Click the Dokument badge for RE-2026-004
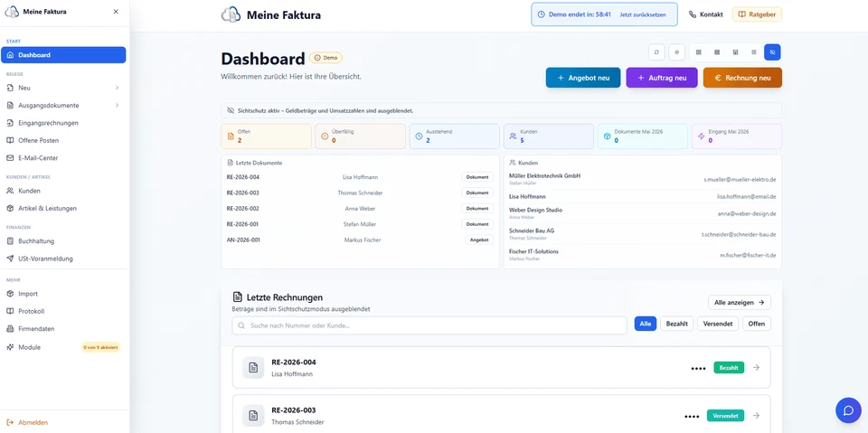 click(x=477, y=177)
